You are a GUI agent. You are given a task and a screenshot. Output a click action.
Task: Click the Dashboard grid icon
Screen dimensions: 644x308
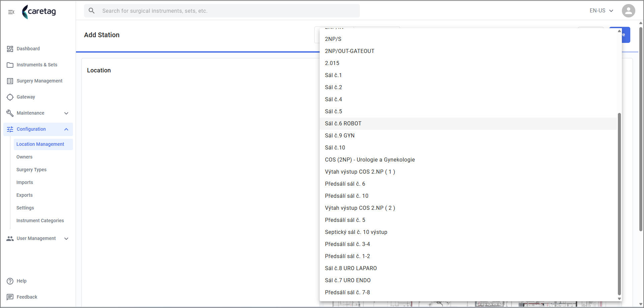click(x=10, y=49)
